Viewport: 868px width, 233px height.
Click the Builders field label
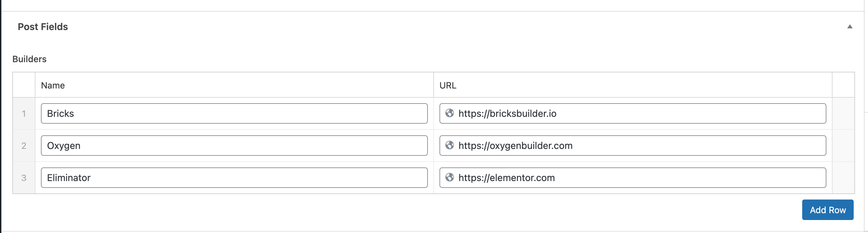pyautogui.click(x=29, y=59)
